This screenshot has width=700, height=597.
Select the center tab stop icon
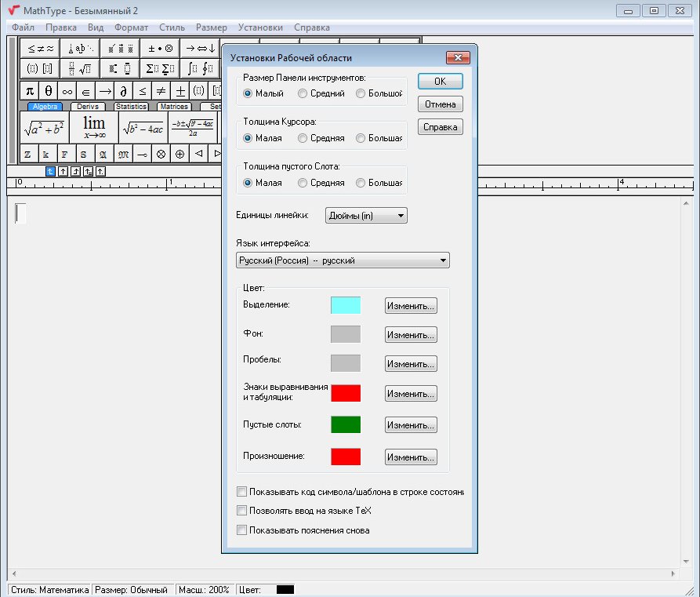point(63,171)
